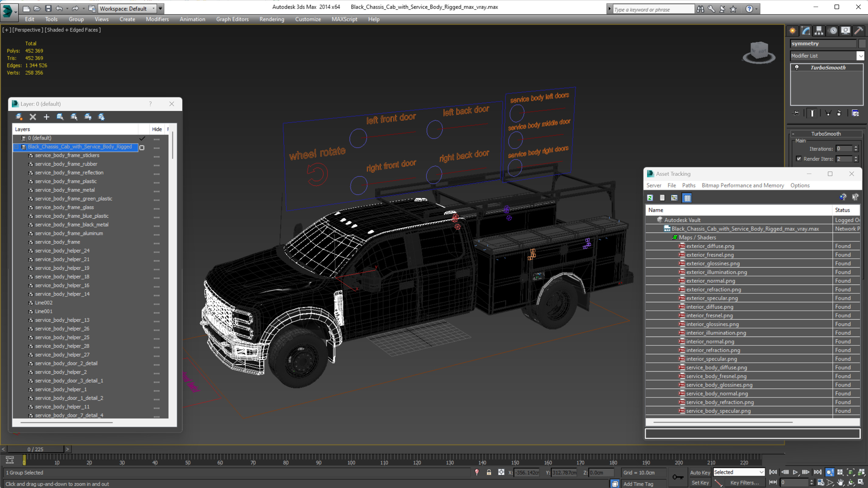The height and width of the screenshot is (488, 868).
Task: Open Quick Access toolbar customize arrow
Action: (x=160, y=9)
